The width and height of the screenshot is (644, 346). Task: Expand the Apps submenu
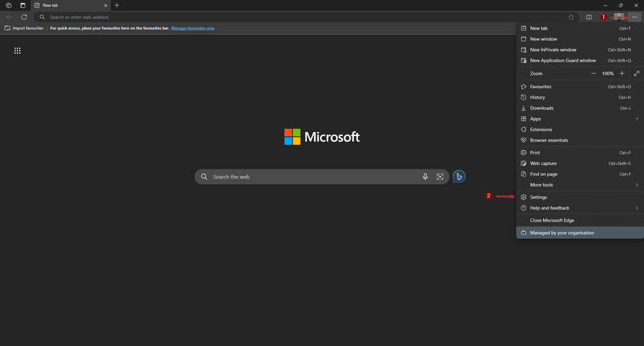click(x=580, y=119)
